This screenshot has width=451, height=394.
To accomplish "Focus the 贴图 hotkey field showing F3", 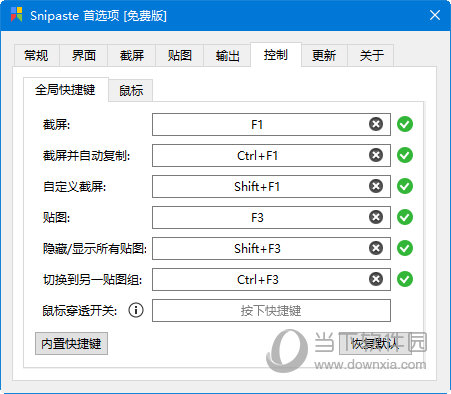I will pyautogui.click(x=271, y=217).
